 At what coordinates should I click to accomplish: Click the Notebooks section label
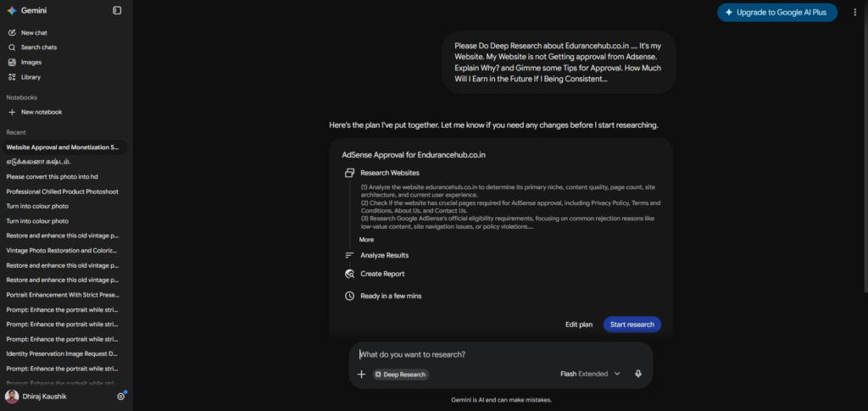21,97
